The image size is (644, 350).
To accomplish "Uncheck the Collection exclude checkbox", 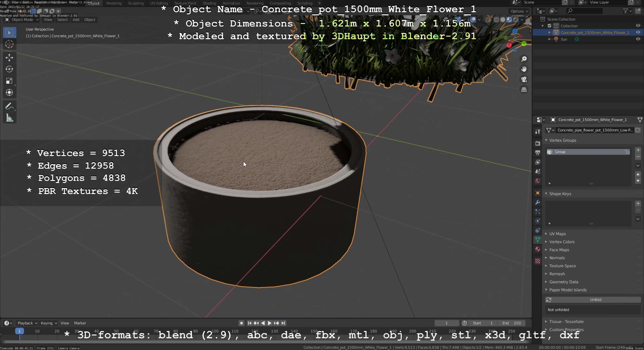I will (x=550, y=26).
